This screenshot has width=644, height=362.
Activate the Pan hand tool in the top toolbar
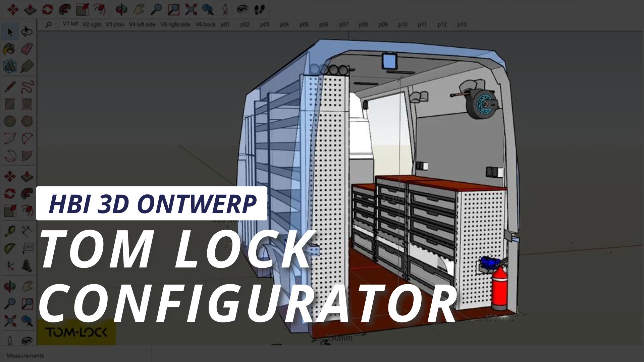pyautogui.click(x=139, y=9)
